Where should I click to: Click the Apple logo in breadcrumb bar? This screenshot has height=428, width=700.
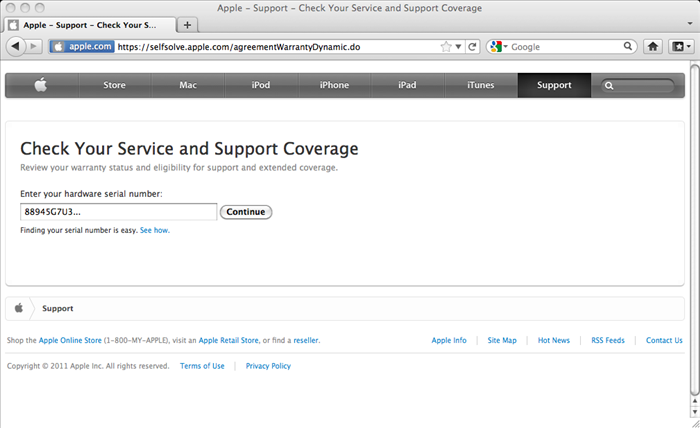coord(19,308)
